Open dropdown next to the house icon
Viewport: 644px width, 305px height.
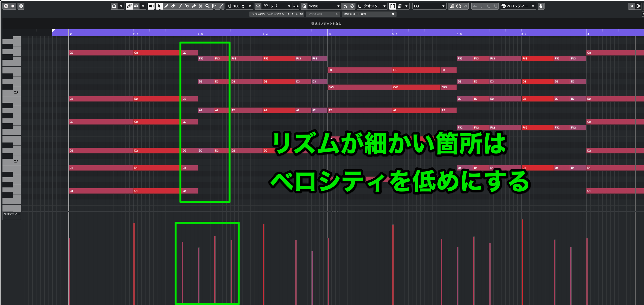coord(121,6)
